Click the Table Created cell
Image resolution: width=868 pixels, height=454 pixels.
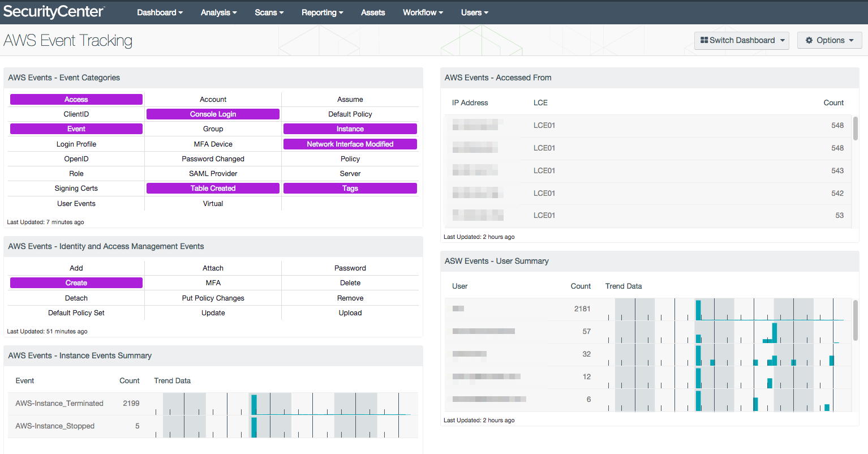click(x=213, y=189)
